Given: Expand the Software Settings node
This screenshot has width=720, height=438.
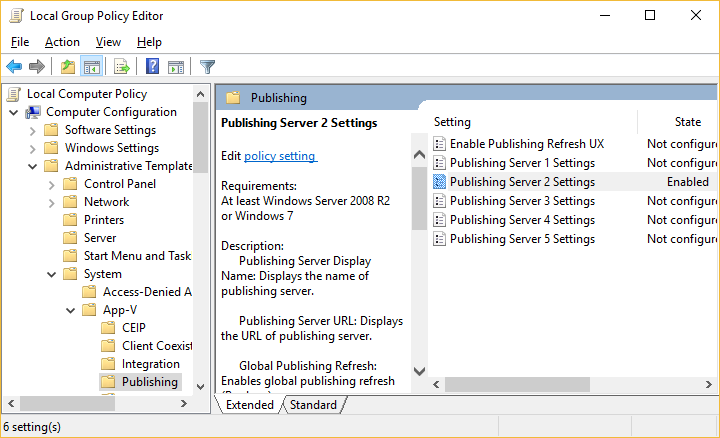Looking at the screenshot, I should [33, 130].
